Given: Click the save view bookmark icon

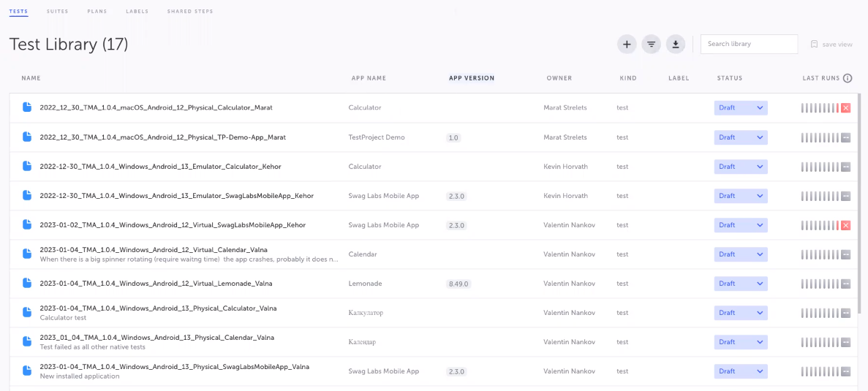Looking at the screenshot, I should coord(814,45).
